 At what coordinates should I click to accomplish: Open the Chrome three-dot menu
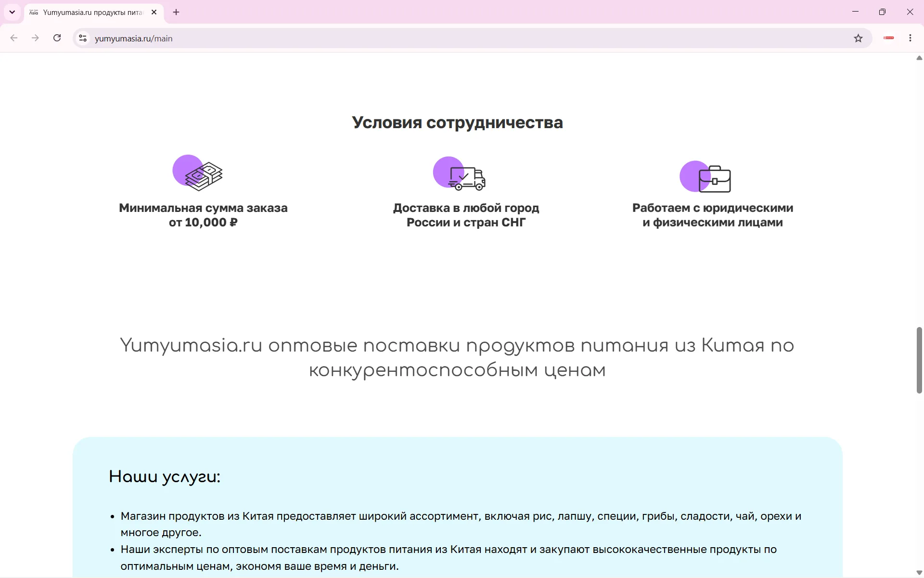coord(910,38)
